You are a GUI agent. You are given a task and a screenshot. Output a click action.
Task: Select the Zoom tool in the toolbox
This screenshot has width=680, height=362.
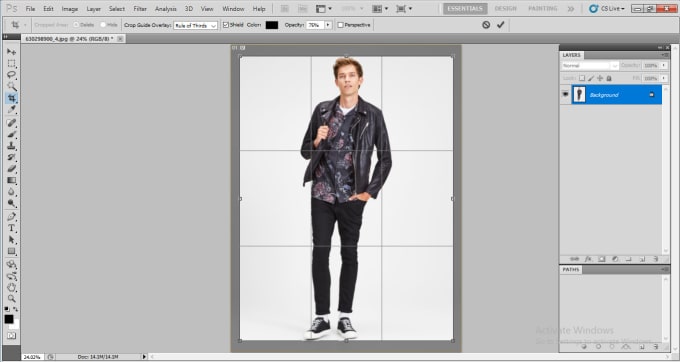[11, 298]
